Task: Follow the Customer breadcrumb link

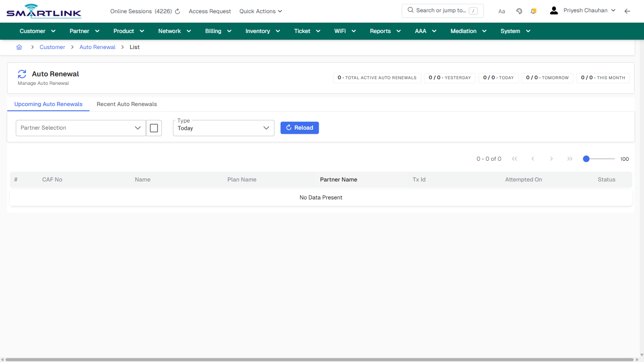Action: (x=52, y=47)
